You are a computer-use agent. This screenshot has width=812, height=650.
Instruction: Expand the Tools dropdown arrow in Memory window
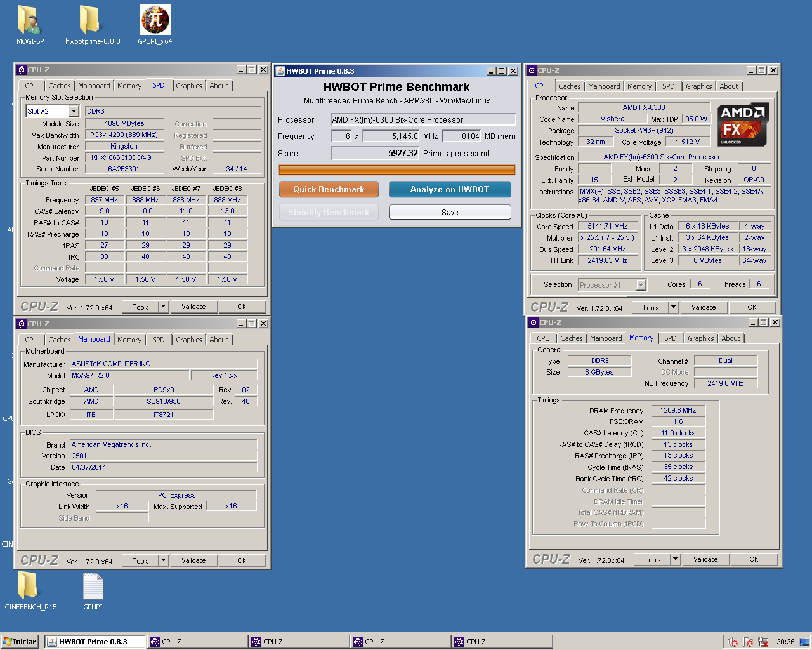pyautogui.click(x=675, y=559)
